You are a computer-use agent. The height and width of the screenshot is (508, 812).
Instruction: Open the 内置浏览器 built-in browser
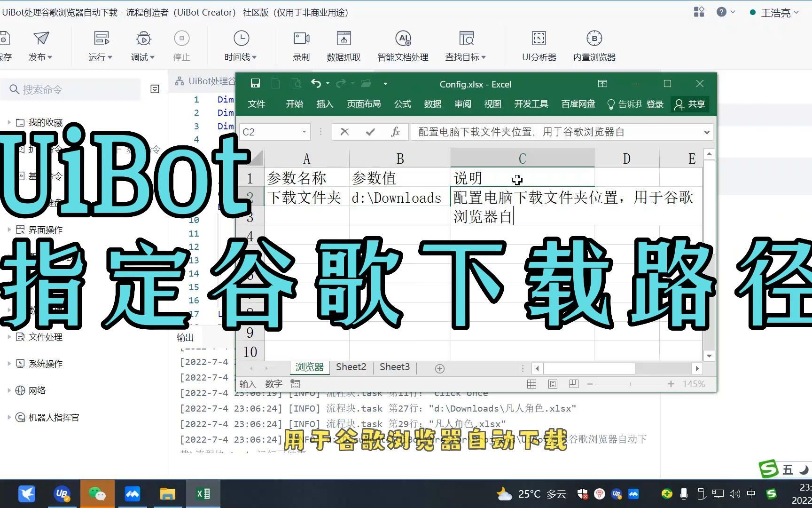(594, 39)
